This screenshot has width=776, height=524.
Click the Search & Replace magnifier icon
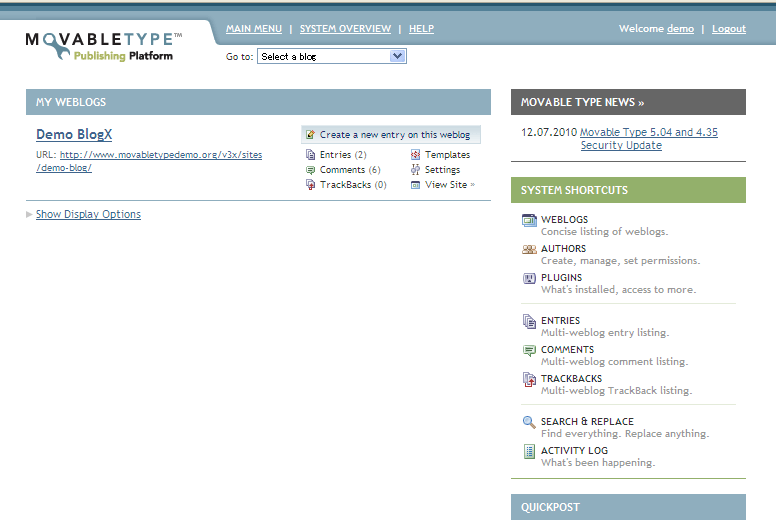coord(529,422)
